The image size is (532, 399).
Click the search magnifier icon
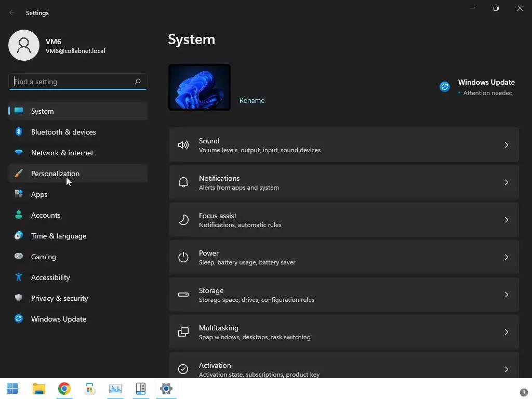[x=137, y=82]
